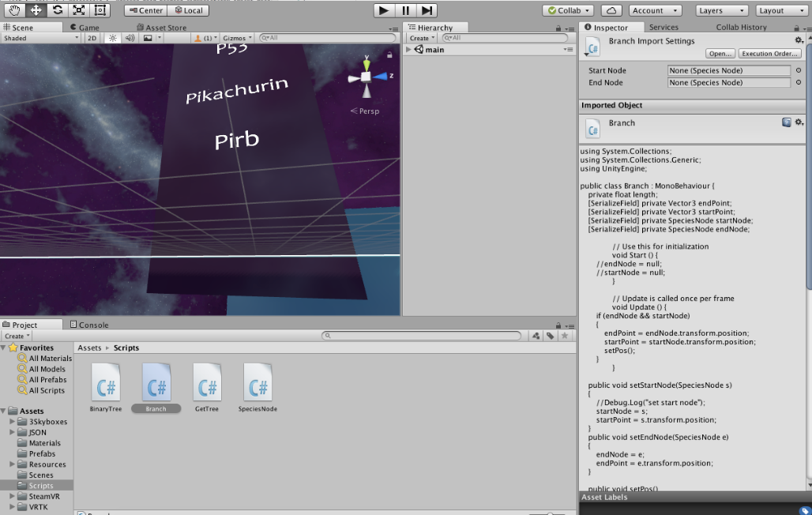812x515 pixels.
Task: Switch to the Asset Store tab
Action: [161, 28]
